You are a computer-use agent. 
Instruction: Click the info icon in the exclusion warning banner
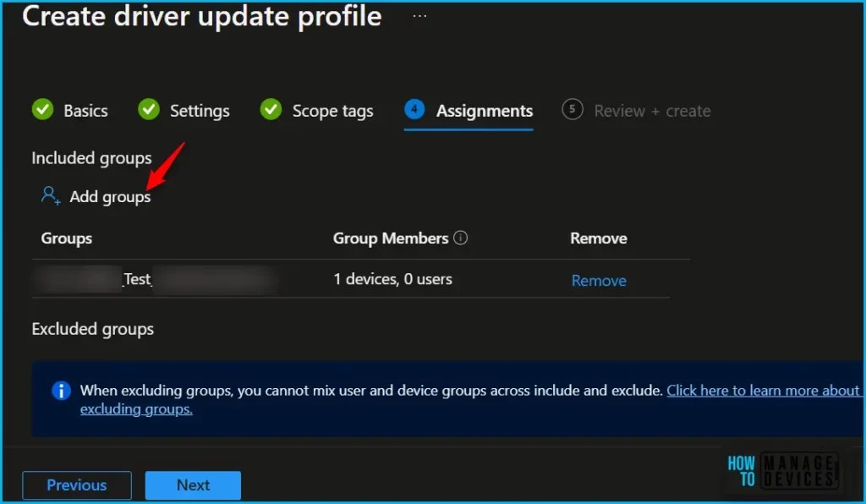coord(60,390)
